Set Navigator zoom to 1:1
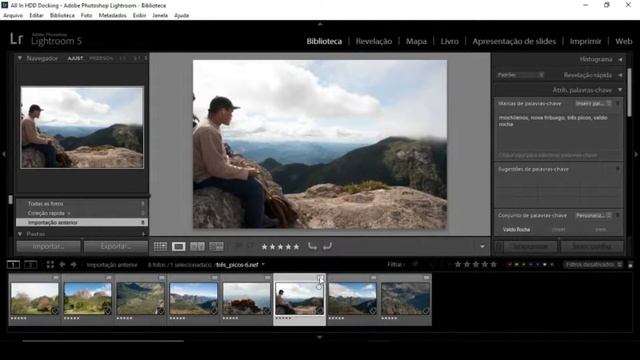 point(122,58)
